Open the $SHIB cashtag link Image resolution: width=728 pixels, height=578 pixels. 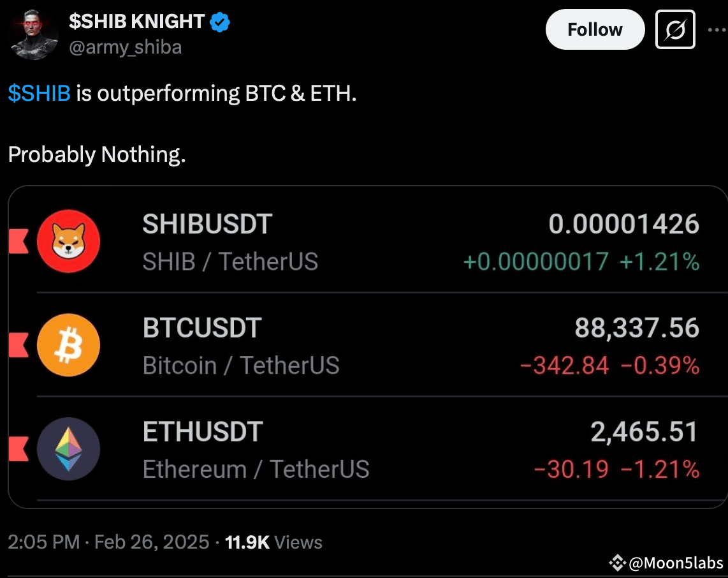pos(39,94)
